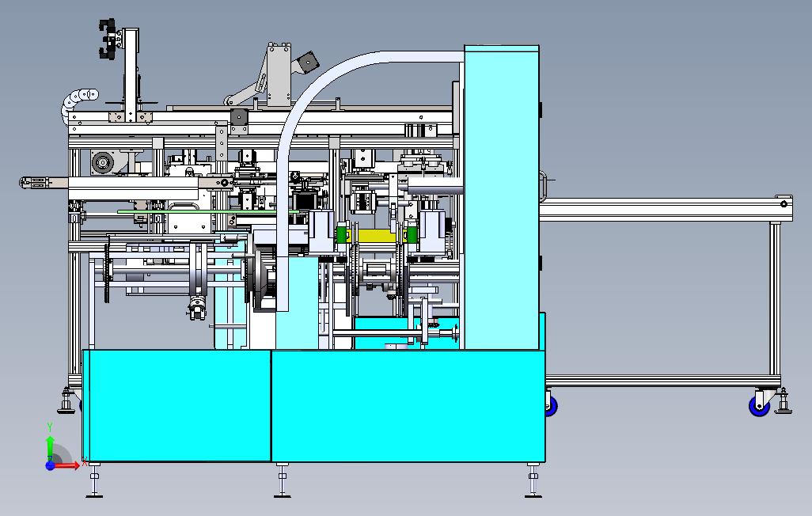Select the green block right of the yellow block
The height and width of the screenshot is (516, 812).
412,234
